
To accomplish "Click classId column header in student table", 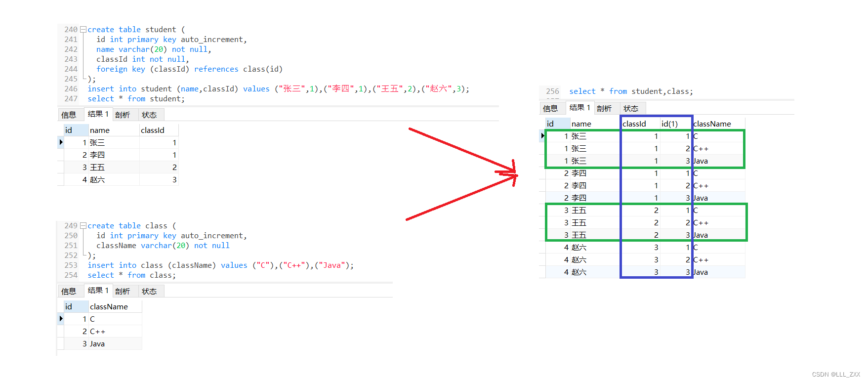I will 159,130.
